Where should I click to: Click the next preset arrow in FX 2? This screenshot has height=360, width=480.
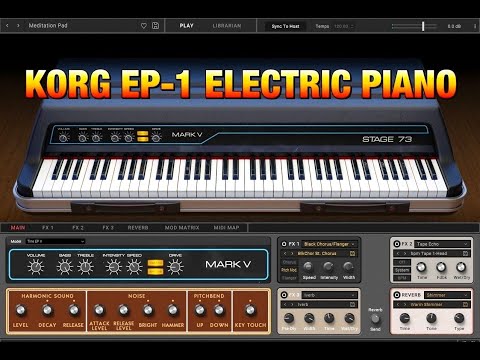pyautogui.click(x=405, y=254)
